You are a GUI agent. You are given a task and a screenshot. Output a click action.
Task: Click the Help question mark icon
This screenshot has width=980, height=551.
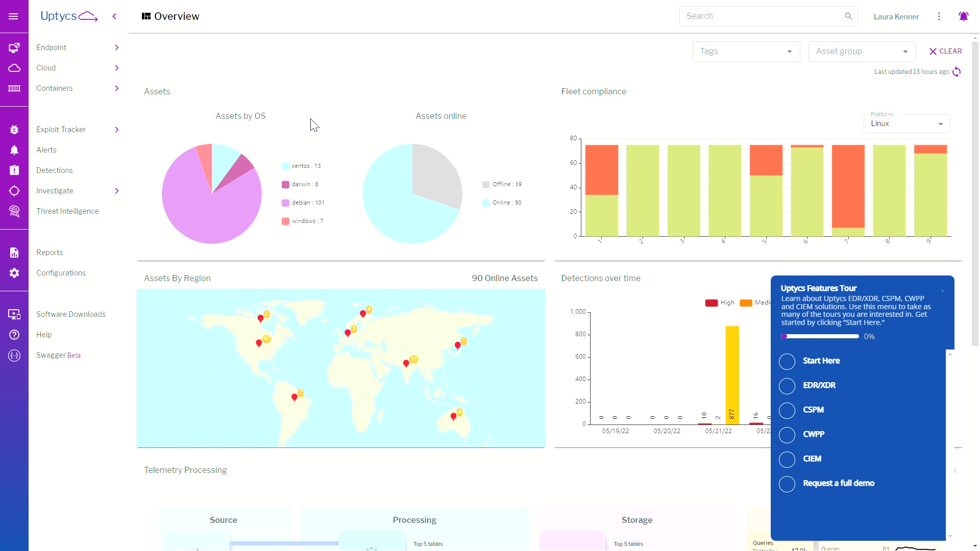(x=14, y=335)
